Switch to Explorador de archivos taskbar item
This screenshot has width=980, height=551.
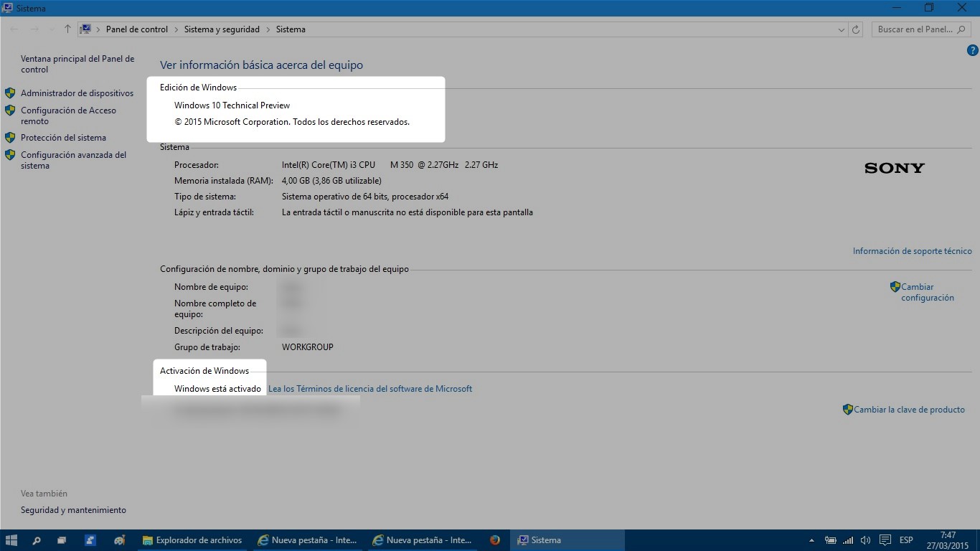(x=194, y=540)
